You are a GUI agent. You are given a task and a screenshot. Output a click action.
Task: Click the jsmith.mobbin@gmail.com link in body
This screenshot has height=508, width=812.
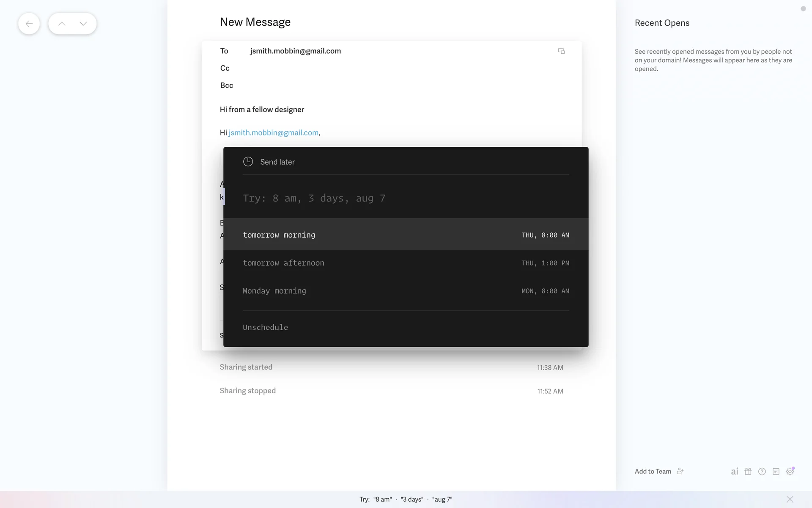tap(273, 133)
